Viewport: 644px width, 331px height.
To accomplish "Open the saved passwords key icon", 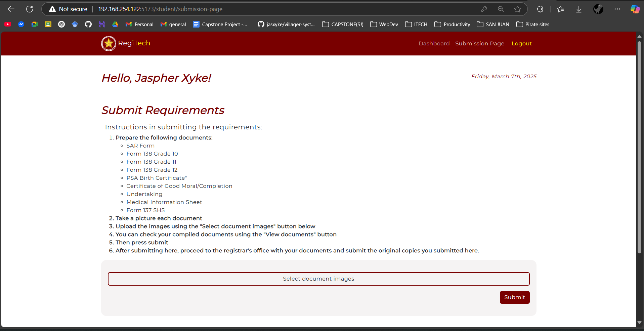I will pyautogui.click(x=484, y=9).
